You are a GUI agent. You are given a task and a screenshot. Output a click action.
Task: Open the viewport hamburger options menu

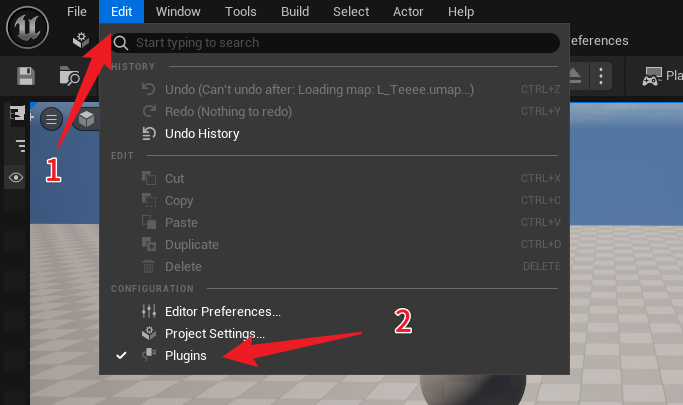coord(51,119)
